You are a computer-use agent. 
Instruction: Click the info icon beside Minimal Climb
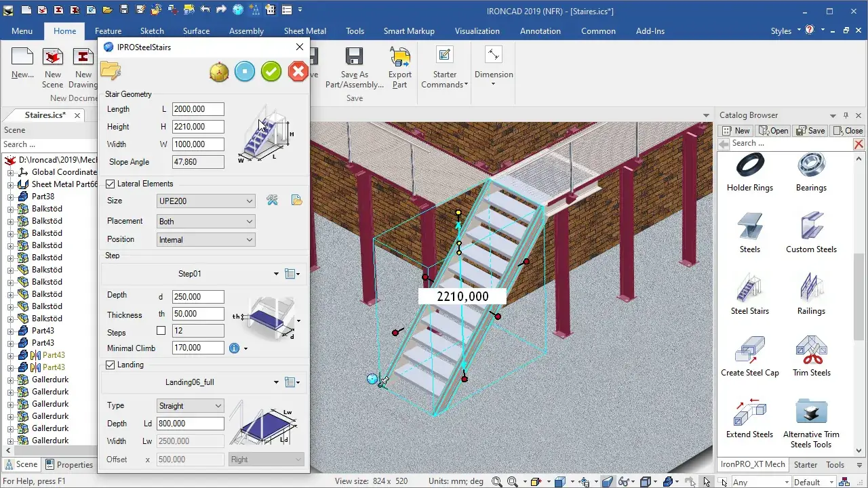[235, 348]
